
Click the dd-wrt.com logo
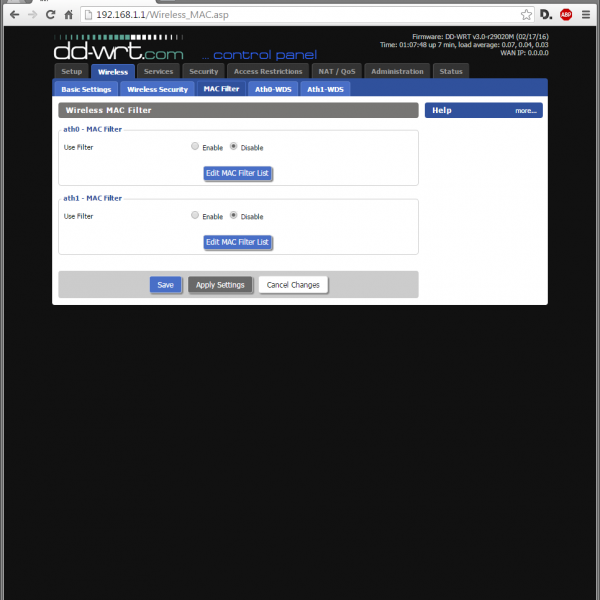coord(118,48)
